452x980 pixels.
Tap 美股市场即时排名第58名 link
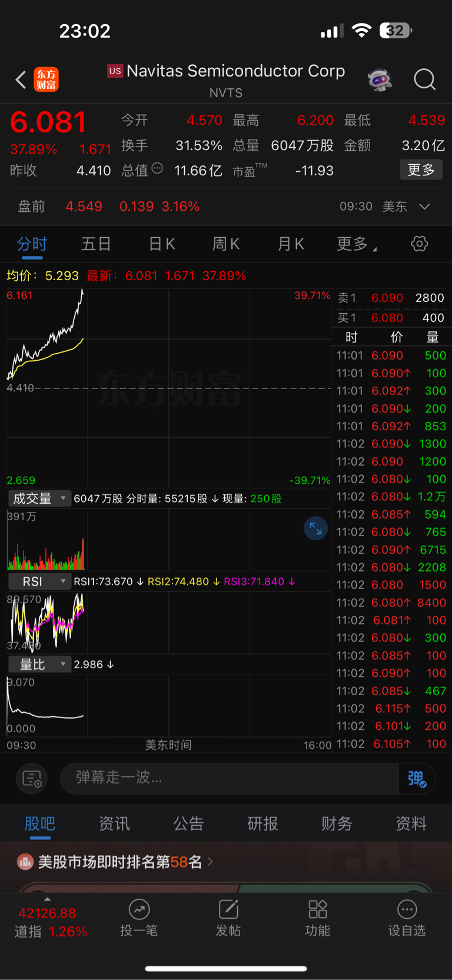point(120,862)
